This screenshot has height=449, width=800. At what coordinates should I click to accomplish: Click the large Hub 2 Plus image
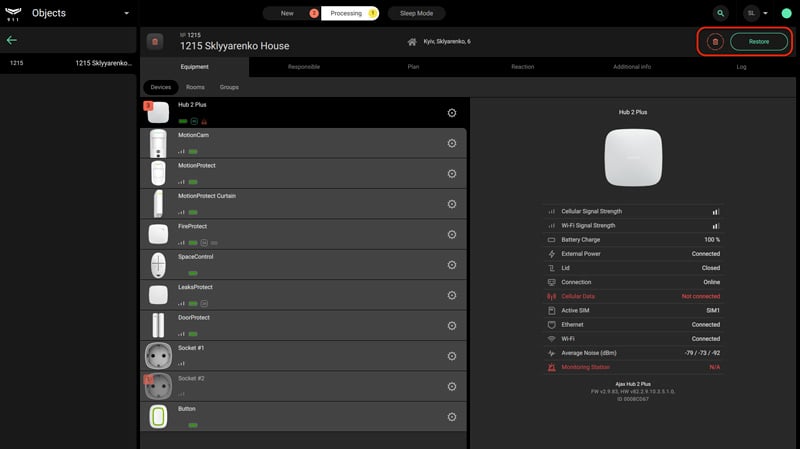click(633, 158)
